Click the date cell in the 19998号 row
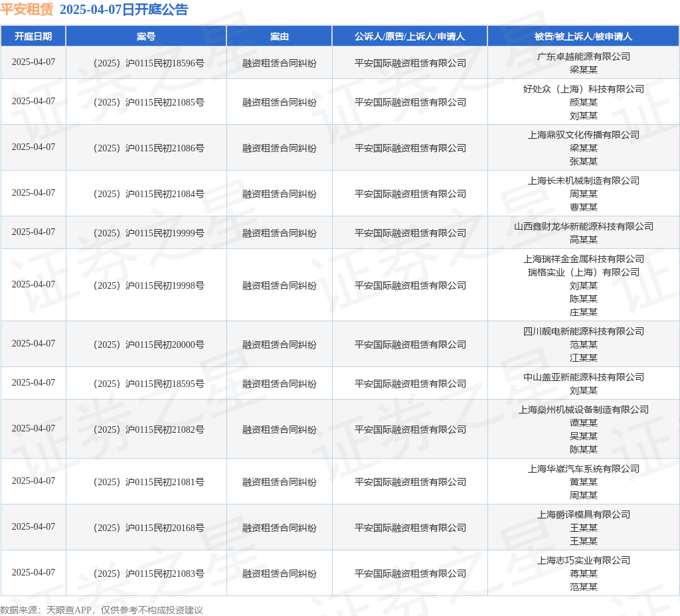680x616 pixels. pyautogui.click(x=33, y=284)
